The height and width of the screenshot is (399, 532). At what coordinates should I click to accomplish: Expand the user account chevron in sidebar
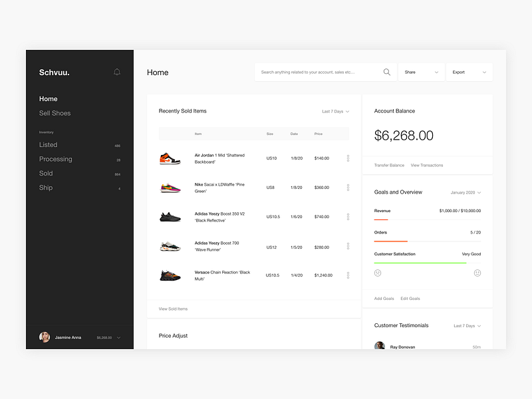point(119,338)
